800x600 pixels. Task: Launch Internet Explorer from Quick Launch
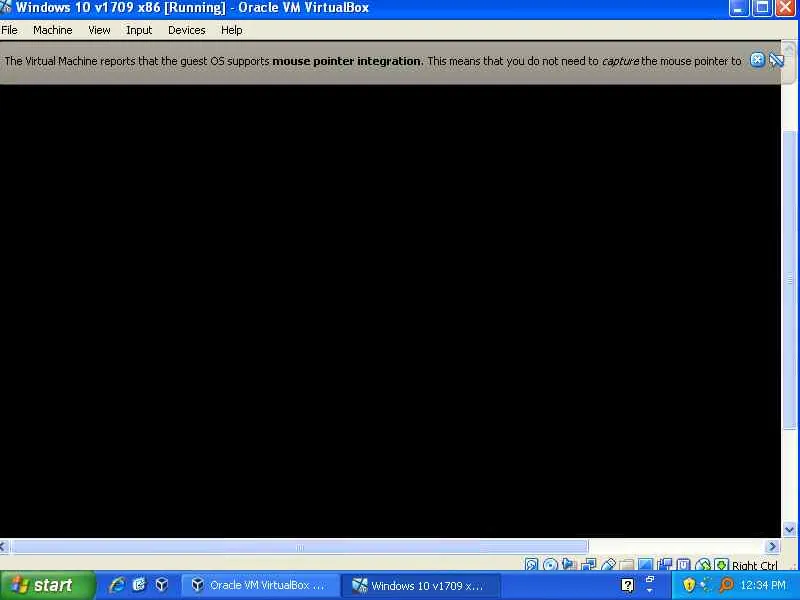[x=117, y=585]
